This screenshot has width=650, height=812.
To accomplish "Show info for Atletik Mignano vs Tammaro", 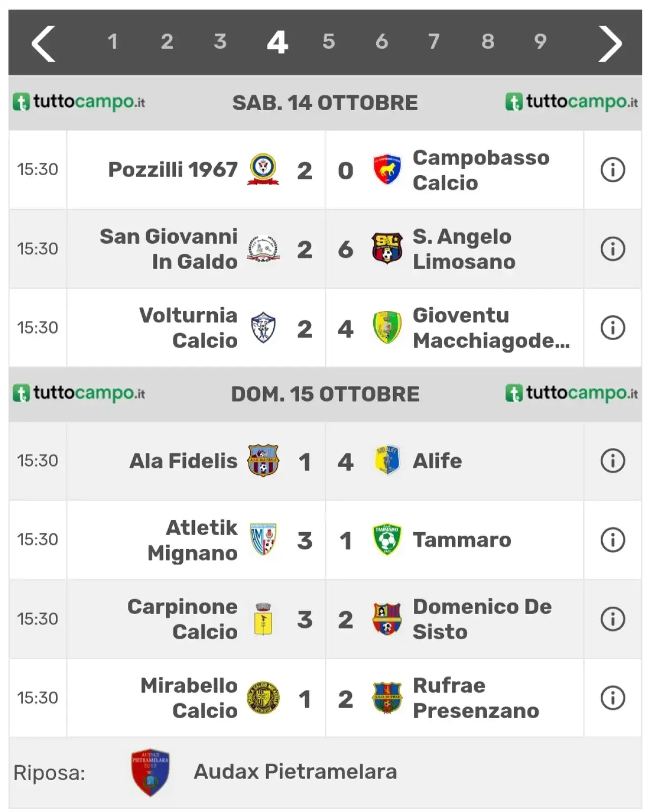I will click(612, 540).
